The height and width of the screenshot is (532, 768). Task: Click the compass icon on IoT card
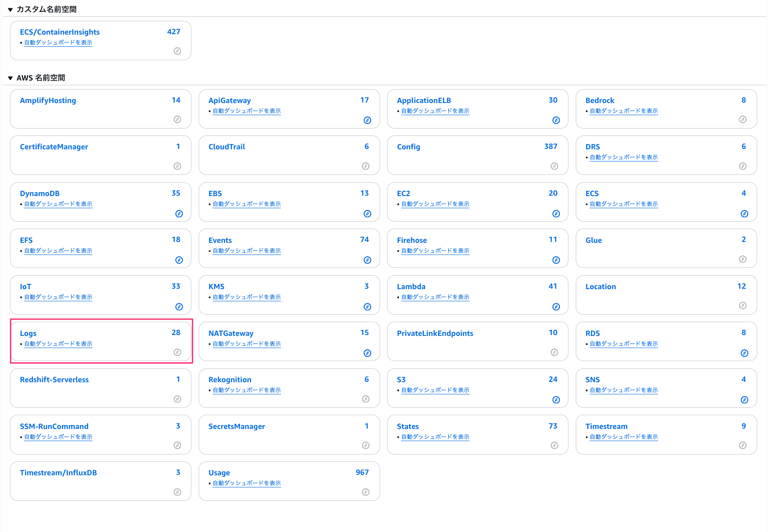[179, 307]
